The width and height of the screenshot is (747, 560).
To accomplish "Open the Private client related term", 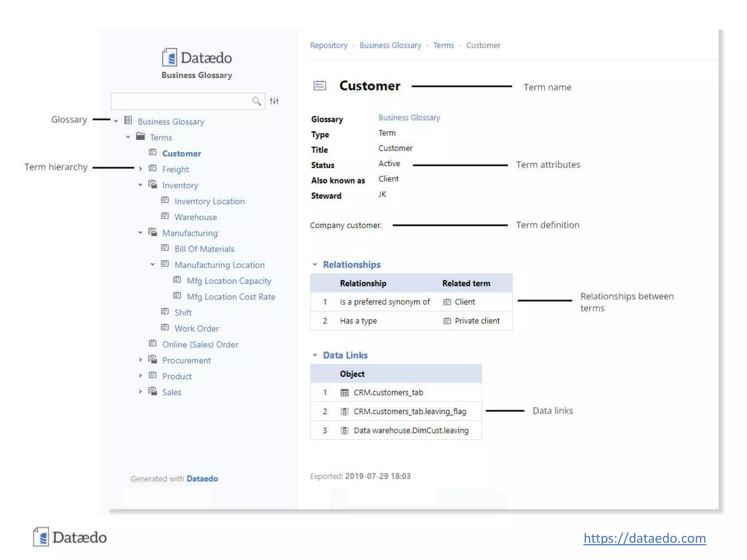I will point(477,321).
